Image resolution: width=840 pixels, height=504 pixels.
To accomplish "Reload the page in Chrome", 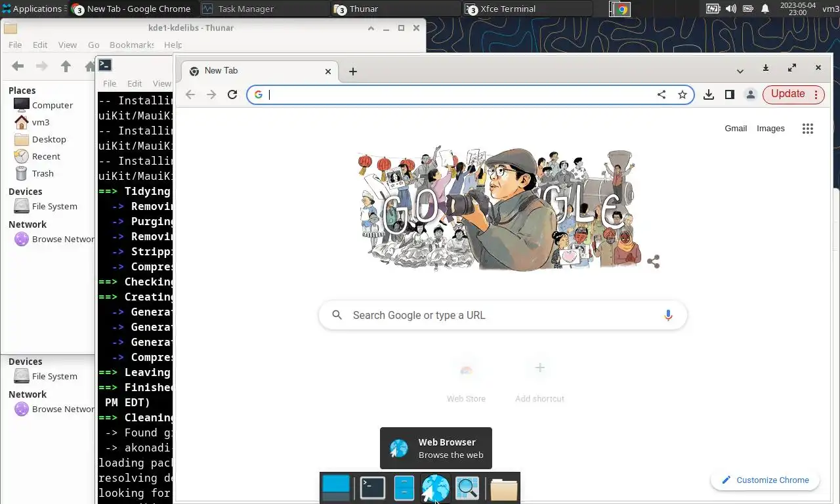I will [232, 94].
